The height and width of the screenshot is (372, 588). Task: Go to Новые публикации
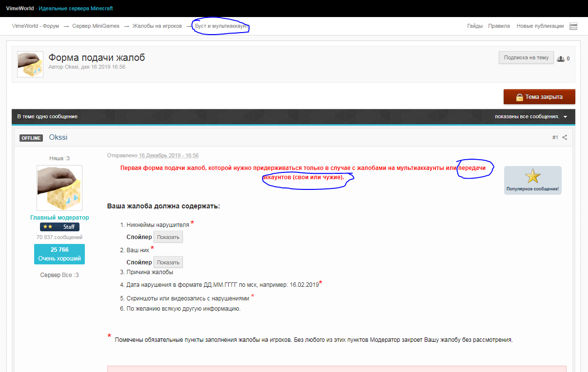pyautogui.click(x=540, y=26)
